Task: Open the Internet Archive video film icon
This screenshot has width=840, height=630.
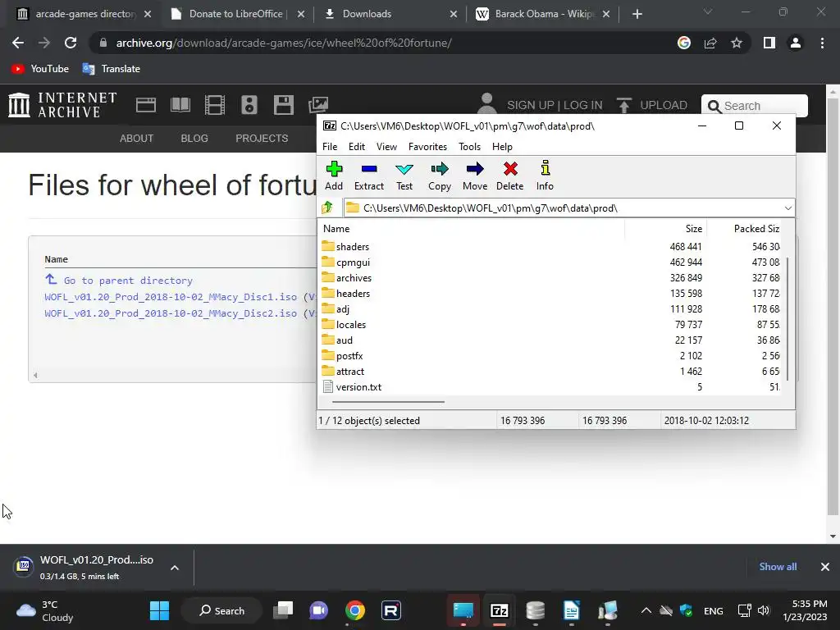Action: pyautogui.click(x=215, y=104)
